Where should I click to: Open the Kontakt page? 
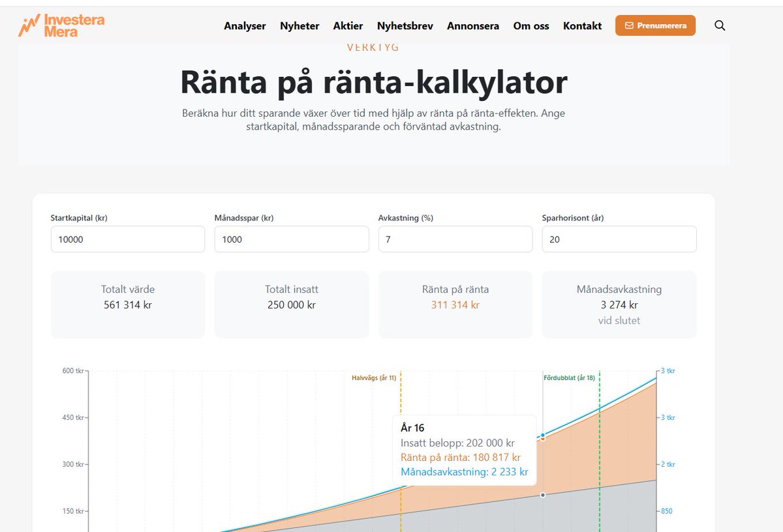click(x=582, y=26)
